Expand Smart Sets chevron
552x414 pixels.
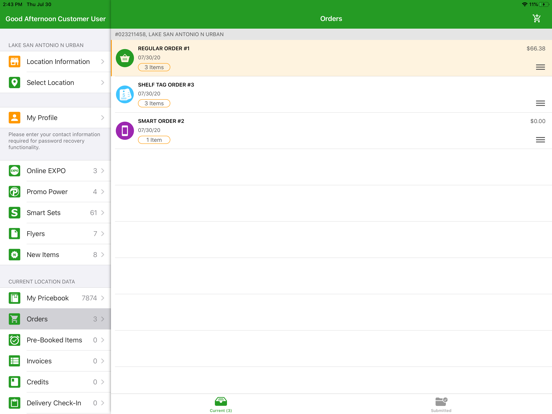(102, 213)
